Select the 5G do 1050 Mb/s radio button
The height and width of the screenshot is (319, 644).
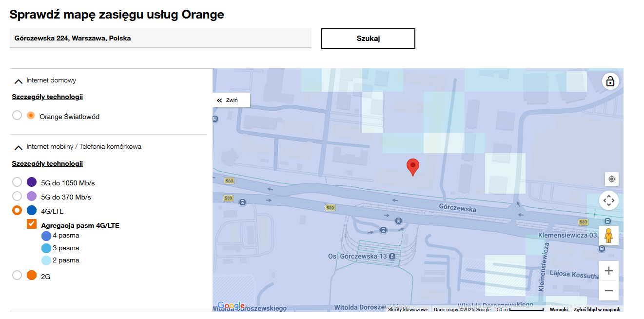(17, 182)
